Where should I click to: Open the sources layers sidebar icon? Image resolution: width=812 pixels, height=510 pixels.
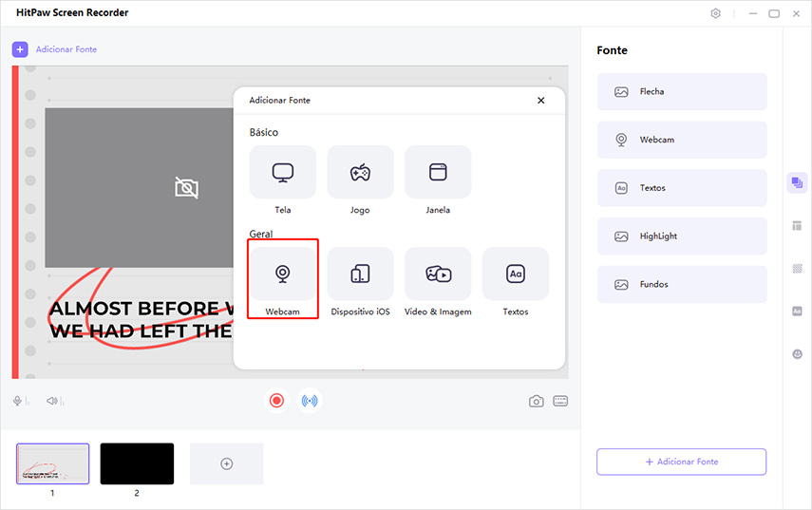(x=797, y=182)
